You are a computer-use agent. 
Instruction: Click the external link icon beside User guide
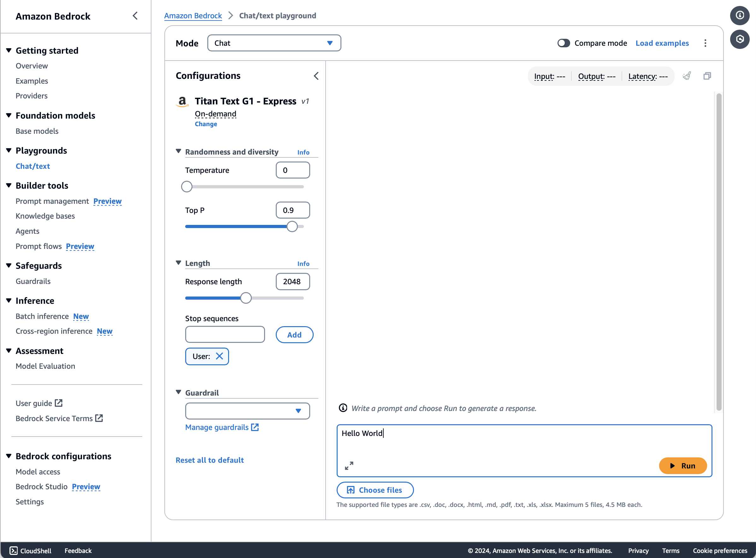[58, 403]
